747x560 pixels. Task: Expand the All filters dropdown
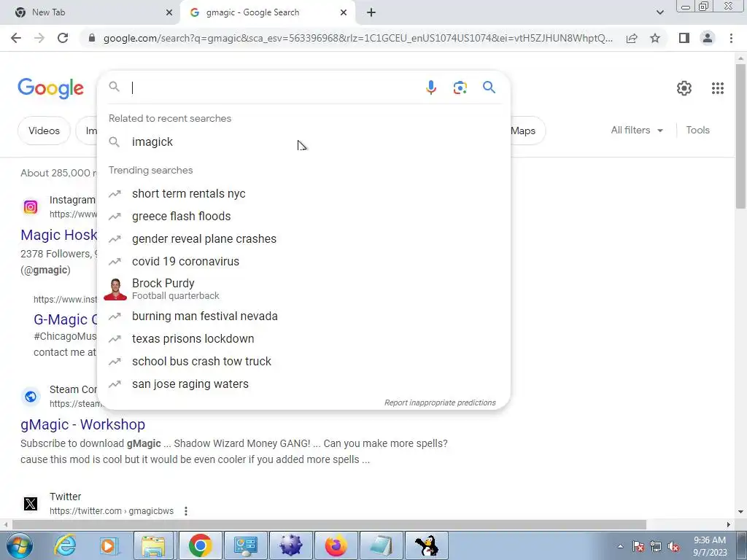tap(637, 130)
